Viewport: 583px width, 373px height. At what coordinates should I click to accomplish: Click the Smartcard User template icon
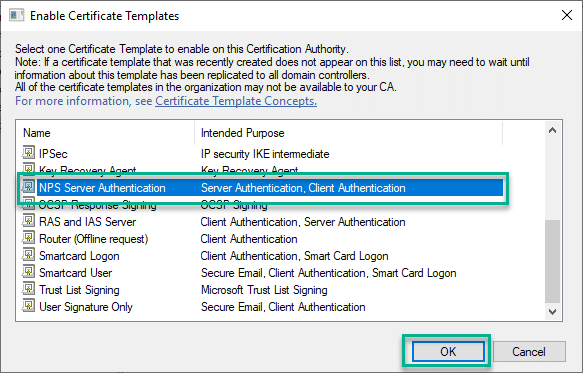click(x=28, y=272)
